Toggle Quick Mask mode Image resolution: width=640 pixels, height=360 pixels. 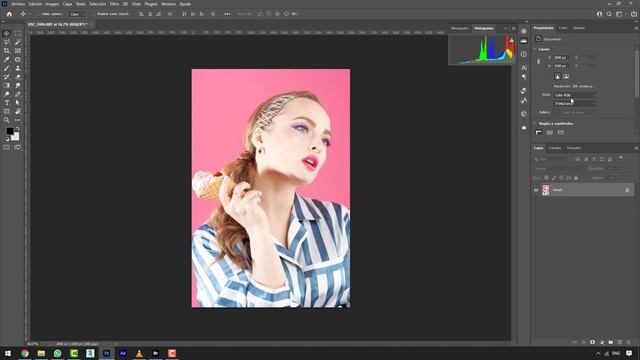tap(7, 147)
